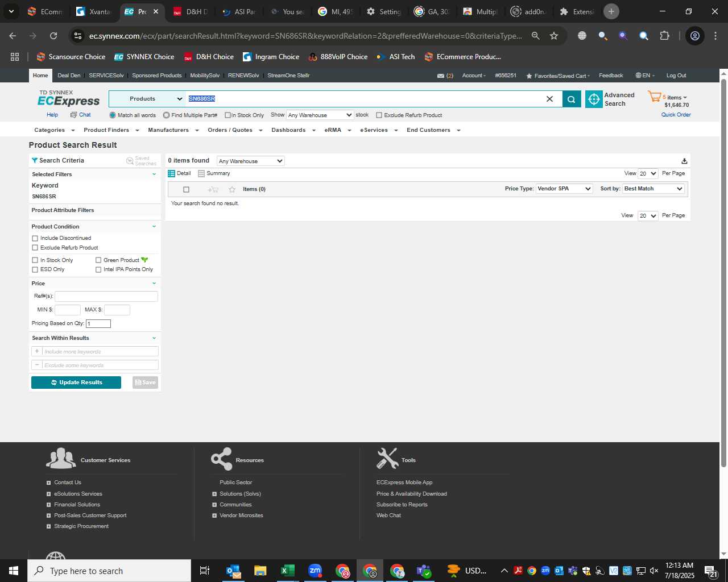Image resolution: width=728 pixels, height=582 pixels.
Task: Click the Ref#(s) input field
Action: coord(106,296)
